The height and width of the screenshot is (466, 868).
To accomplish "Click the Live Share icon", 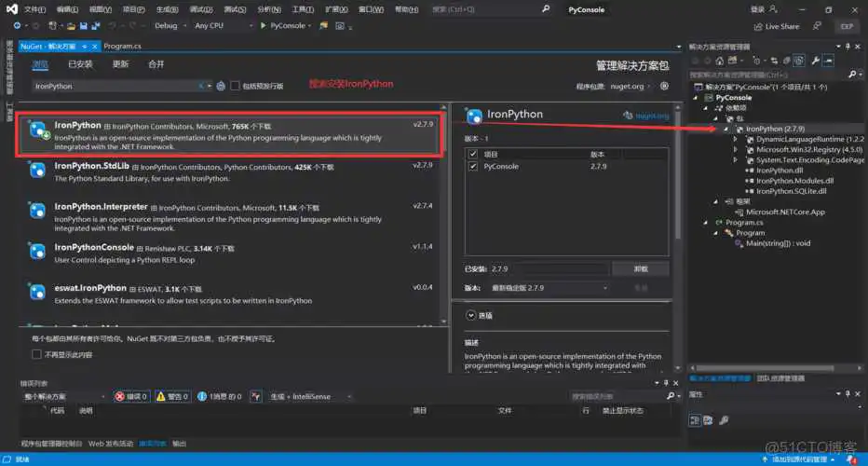I will point(757,26).
